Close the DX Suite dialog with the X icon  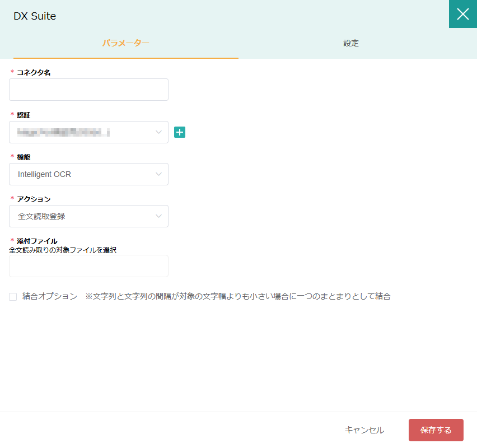[x=462, y=14]
